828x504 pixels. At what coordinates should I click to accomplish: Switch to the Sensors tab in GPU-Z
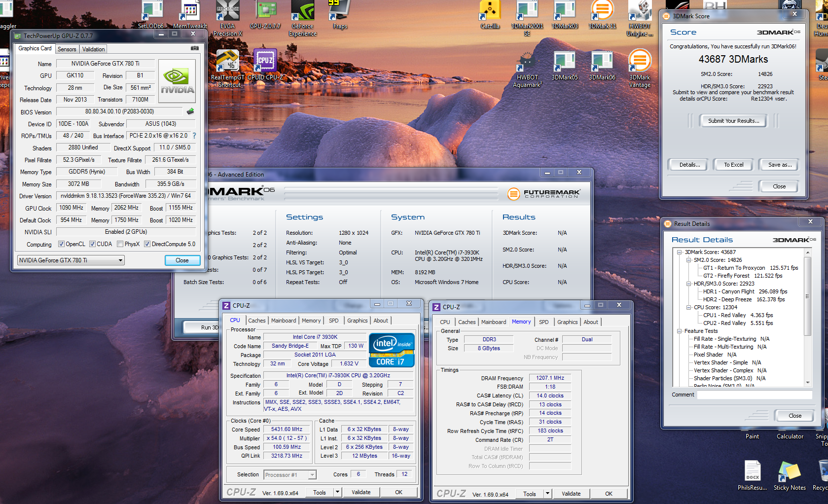pyautogui.click(x=67, y=49)
